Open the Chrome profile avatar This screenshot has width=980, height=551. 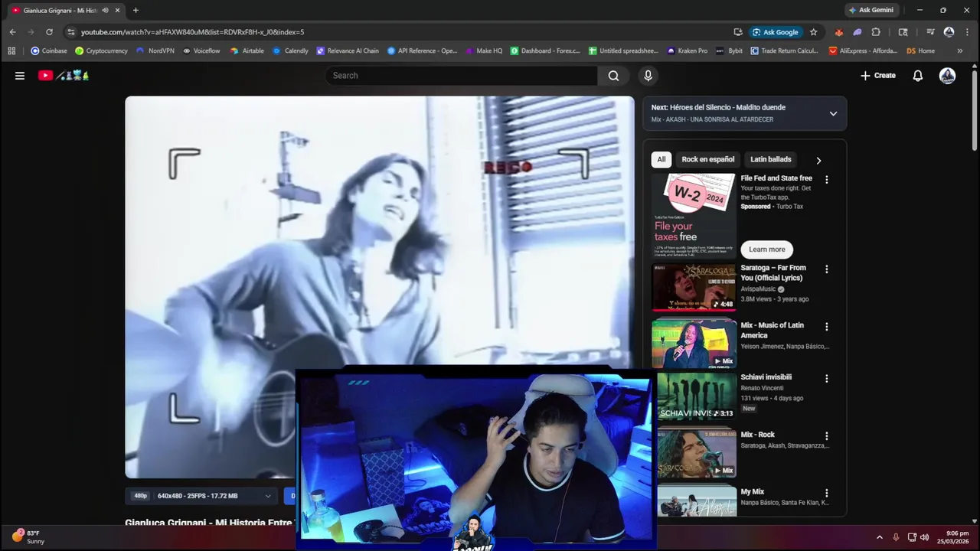coord(949,32)
